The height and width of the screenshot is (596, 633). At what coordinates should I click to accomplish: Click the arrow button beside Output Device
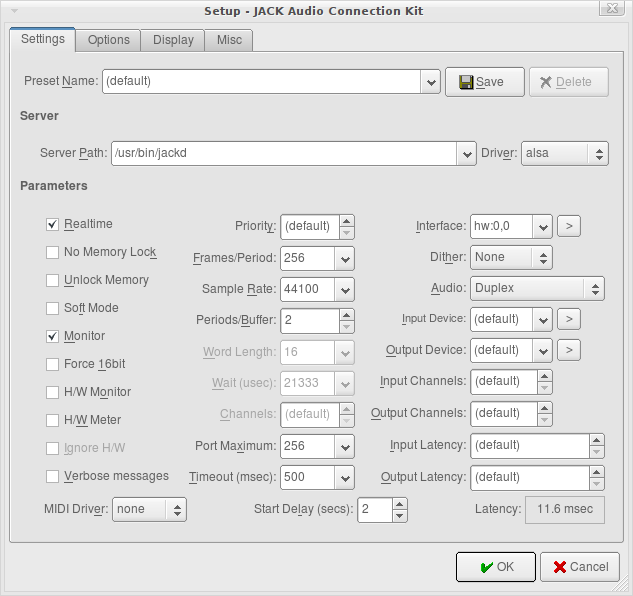click(x=569, y=351)
